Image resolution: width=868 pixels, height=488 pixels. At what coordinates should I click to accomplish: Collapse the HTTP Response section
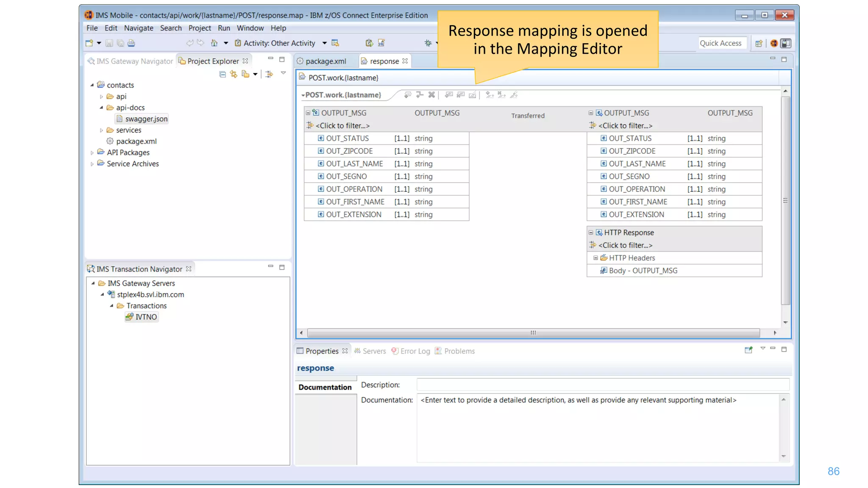point(591,232)
